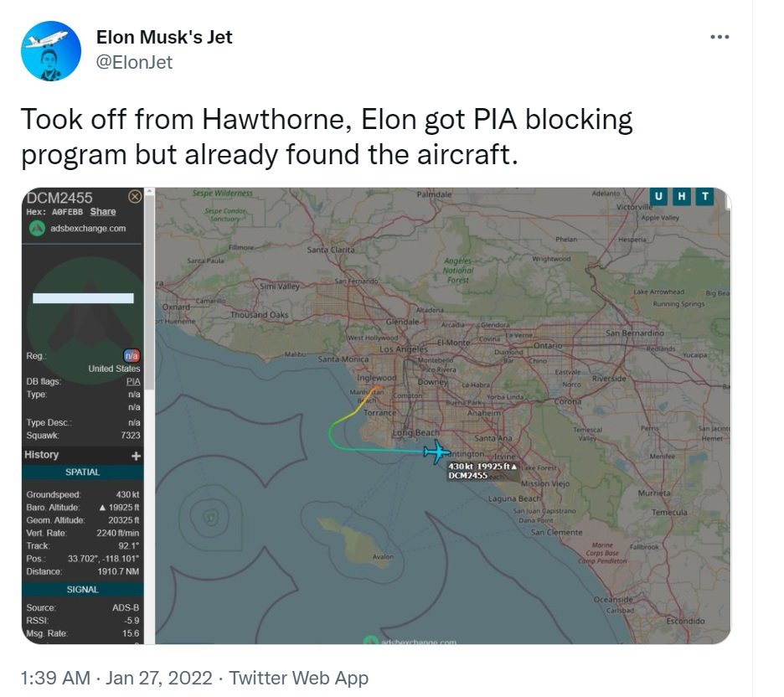Click the airplane icon on the map
This screenshot has height=697, width=784.
coord(436,452)
